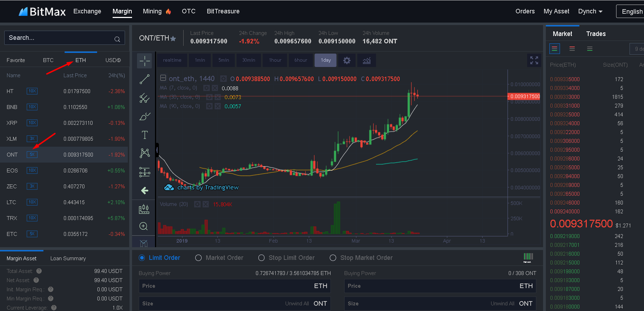Set chart interval to realtime
644x311 pixels.
[x=172, y=60]
